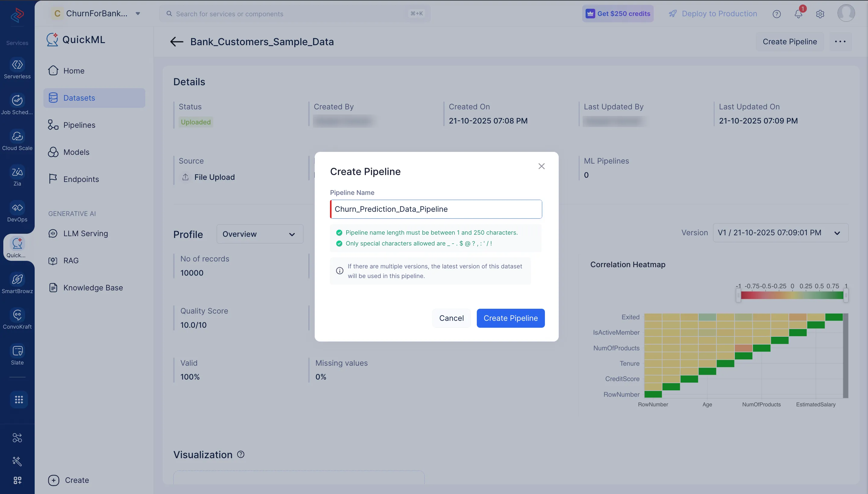Open the Profile Overview dropdown
Viewport: 868px width, 494px height.
click(x=260, y=234)
